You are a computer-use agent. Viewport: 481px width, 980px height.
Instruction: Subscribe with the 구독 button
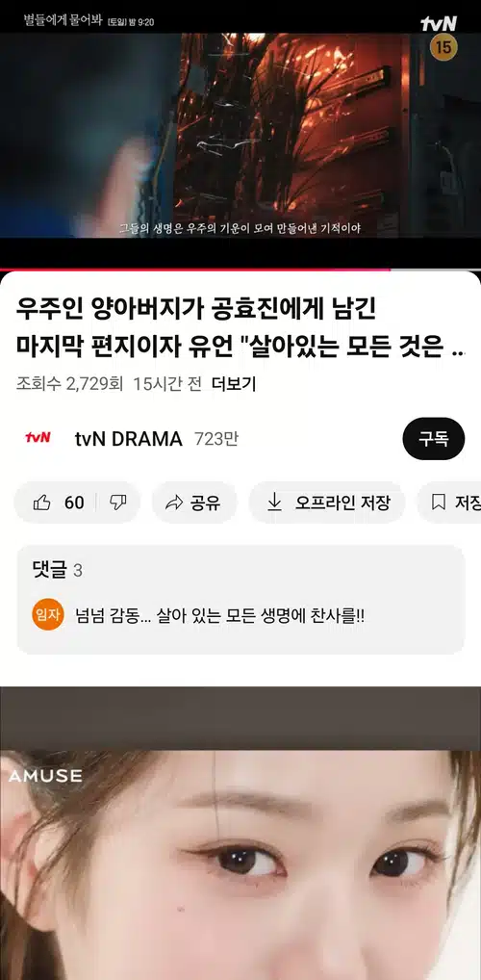pos(434,439)
